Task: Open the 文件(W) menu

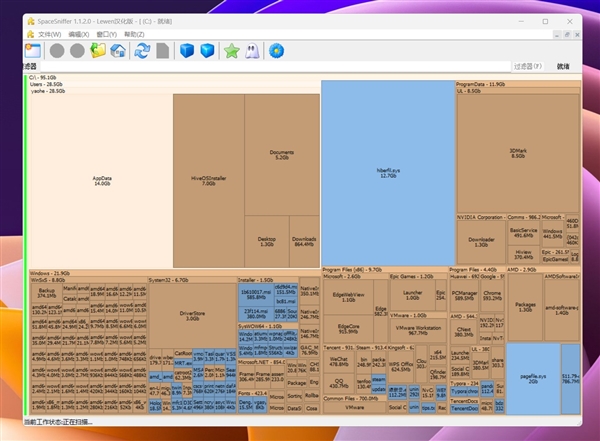Action: tap(50, 34)
